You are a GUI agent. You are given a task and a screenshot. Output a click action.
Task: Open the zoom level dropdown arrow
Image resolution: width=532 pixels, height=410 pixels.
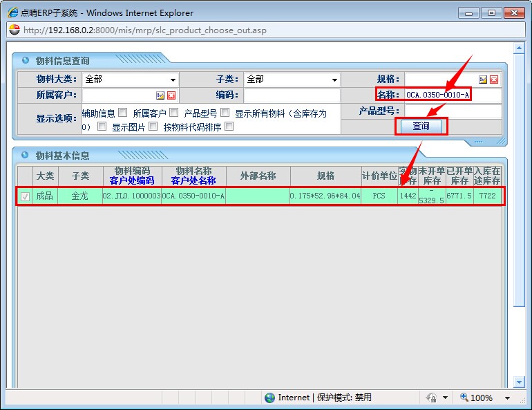[508, 398]
